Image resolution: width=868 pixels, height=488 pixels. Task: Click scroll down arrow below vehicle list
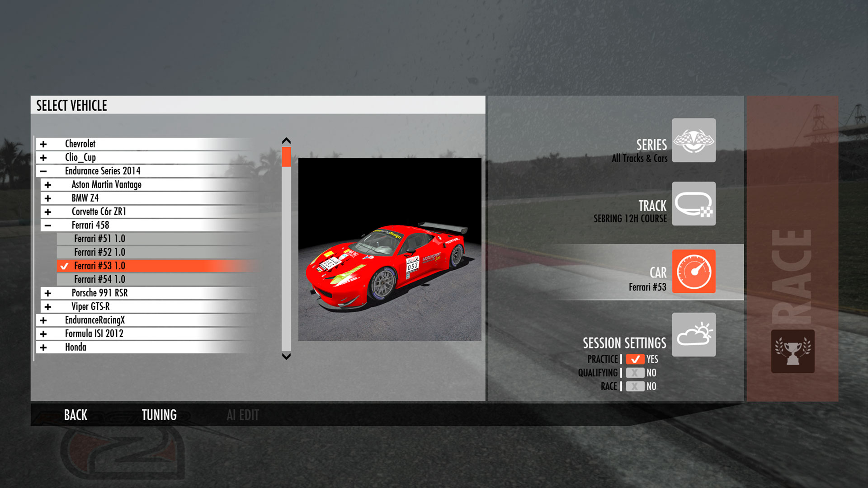coord(286,356)
